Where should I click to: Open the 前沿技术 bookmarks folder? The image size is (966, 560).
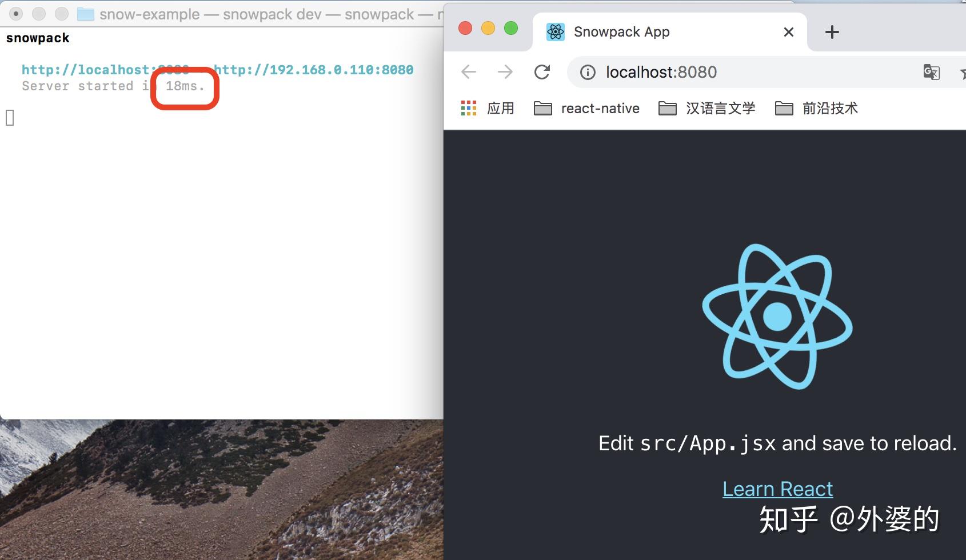830,108
